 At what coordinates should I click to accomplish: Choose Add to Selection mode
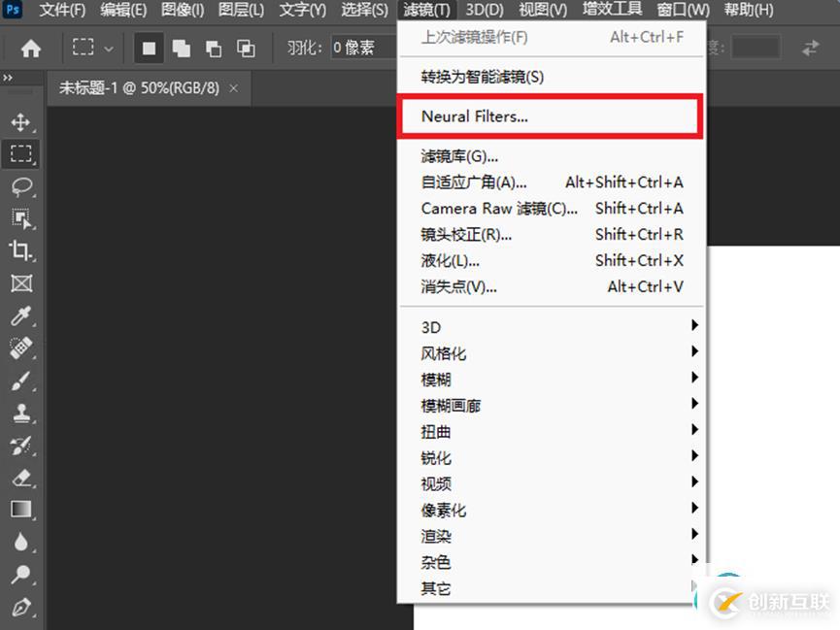coord(182,49)
